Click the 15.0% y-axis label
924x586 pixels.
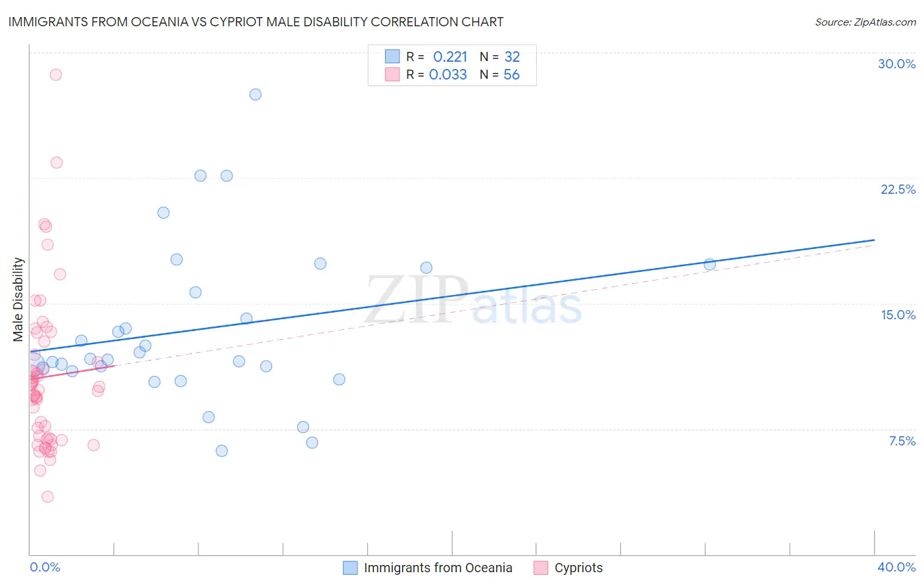898,315
